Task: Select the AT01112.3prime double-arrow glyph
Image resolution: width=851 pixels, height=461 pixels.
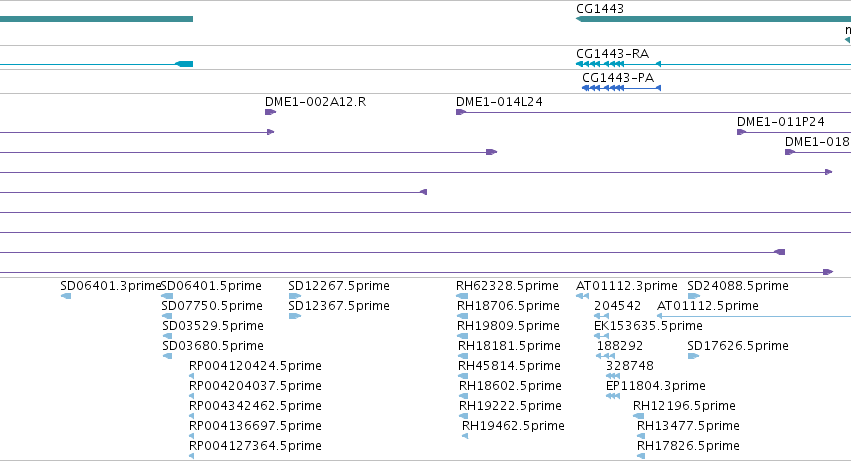Action: click(x=582, y=296)
